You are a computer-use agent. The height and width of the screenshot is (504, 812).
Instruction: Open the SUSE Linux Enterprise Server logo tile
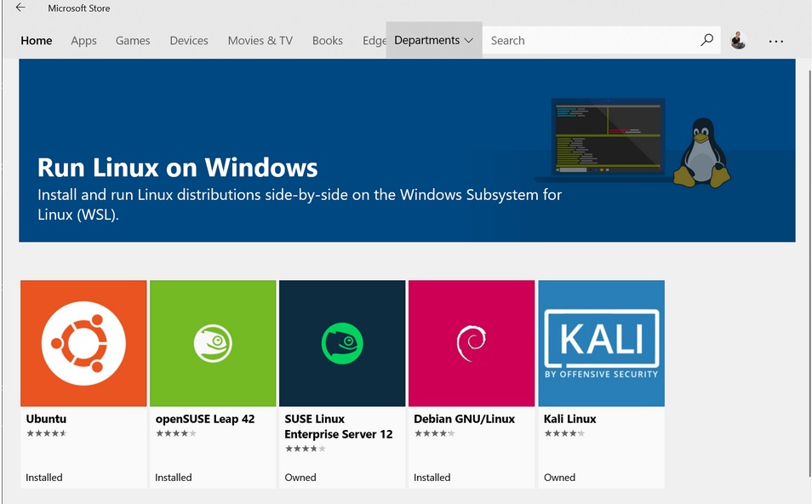tap(342, 343)
